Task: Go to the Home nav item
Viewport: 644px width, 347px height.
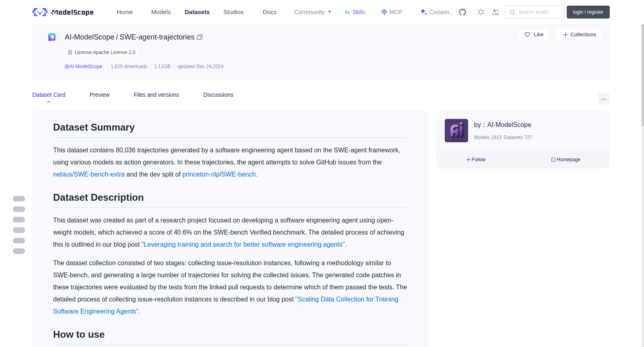Action: pyautogui.click(x=125, y=12)
